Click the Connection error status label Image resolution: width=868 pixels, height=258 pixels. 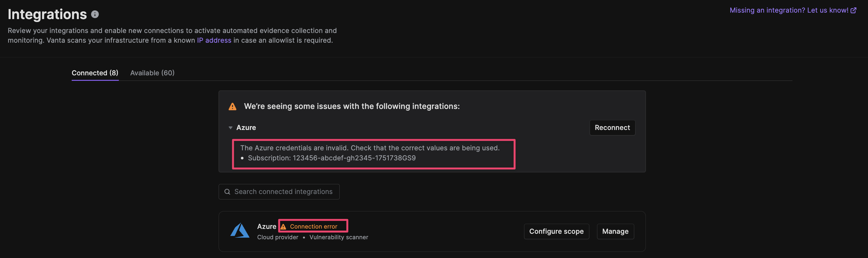click(x=313, y=227)
